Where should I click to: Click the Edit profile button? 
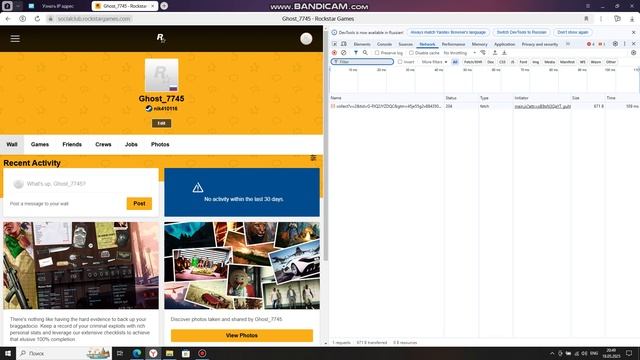point(162,123)
